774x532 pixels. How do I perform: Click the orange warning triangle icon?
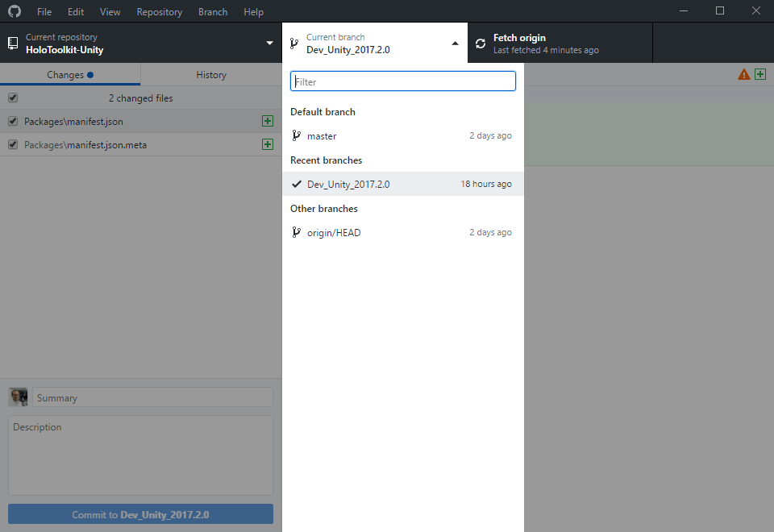point(744,74)
